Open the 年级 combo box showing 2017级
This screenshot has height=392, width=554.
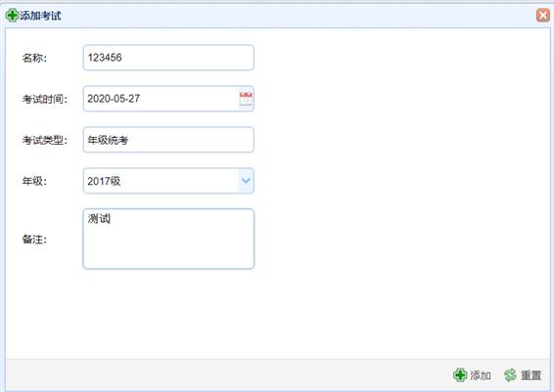pos(168,181)
